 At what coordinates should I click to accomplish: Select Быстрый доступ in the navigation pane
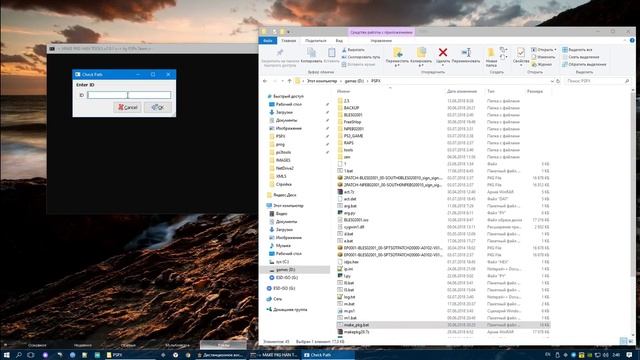[288, 96]
